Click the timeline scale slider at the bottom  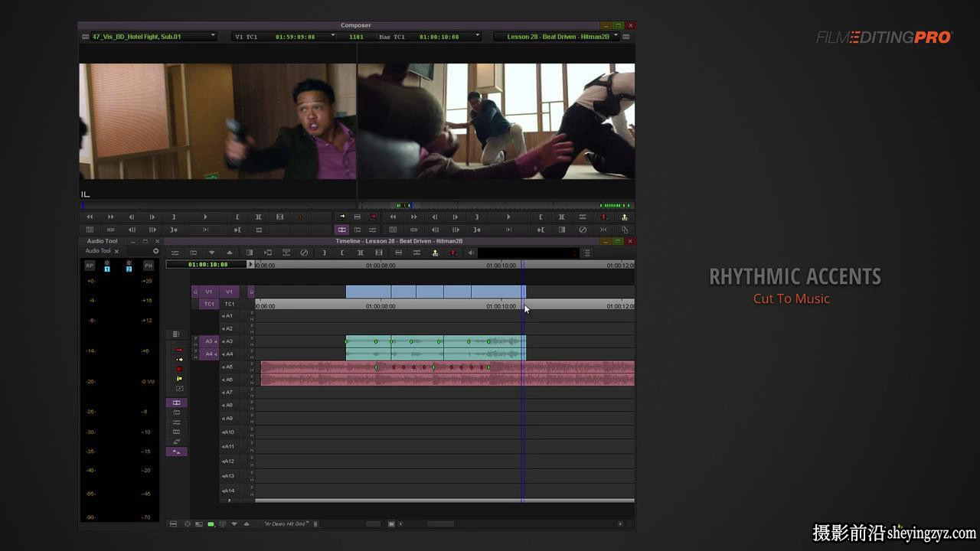point(373,524)
